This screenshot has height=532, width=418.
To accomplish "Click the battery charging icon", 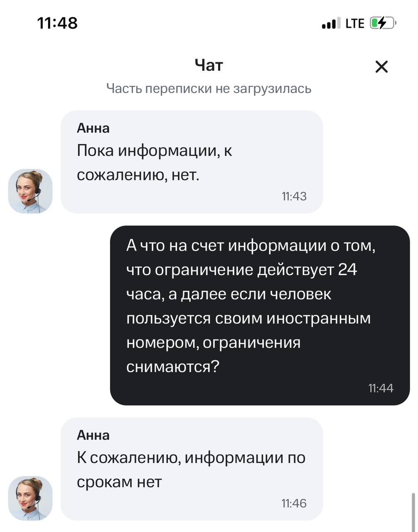I will [383, 23].
